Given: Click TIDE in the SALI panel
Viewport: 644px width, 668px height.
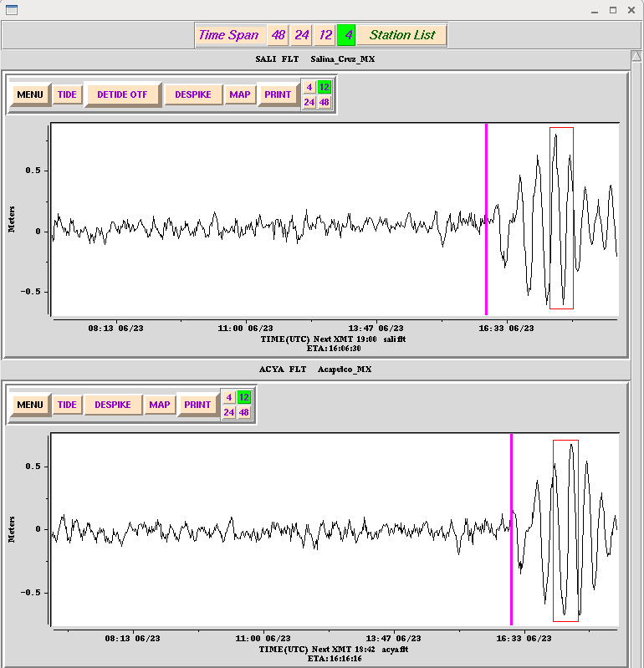Looking at the screenshot, I should coord(67,94).
